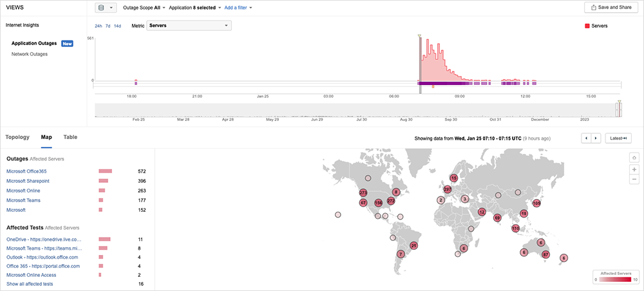This screenshot has height=291, width=644.
Task: Zoom in on the map with plus
Action: pos(634,169)
